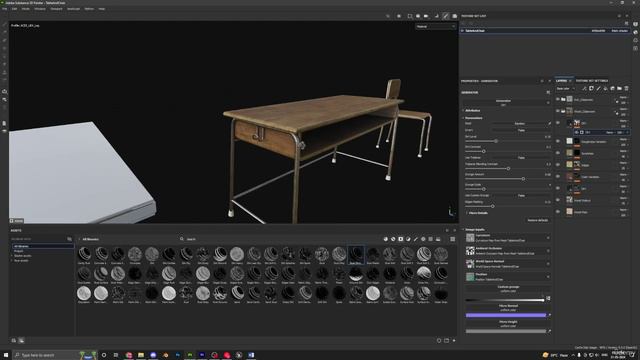Add a fill layer with the bucket icon
The image size is (640, 360).
pyautogui.click(x=605, y=89)
